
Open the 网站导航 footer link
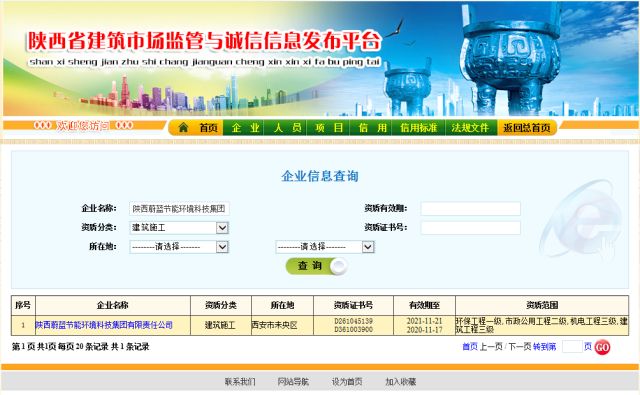293,382
